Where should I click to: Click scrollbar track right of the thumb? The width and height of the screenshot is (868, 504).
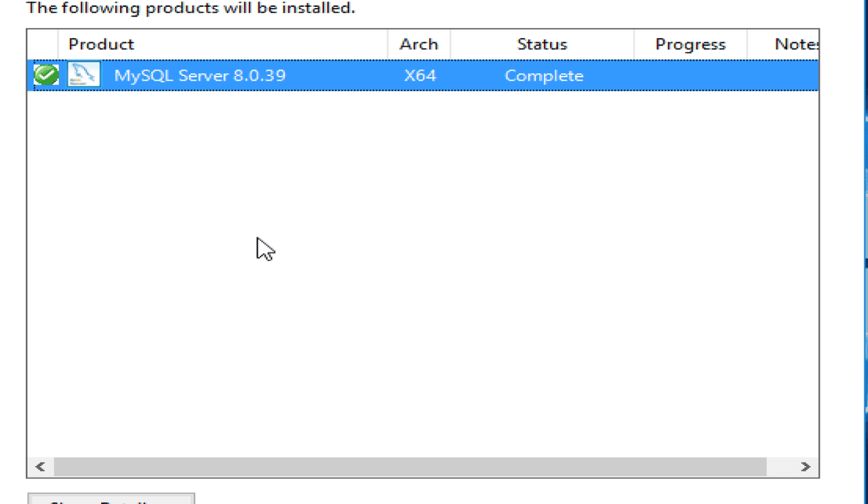[x=780, y=467]
